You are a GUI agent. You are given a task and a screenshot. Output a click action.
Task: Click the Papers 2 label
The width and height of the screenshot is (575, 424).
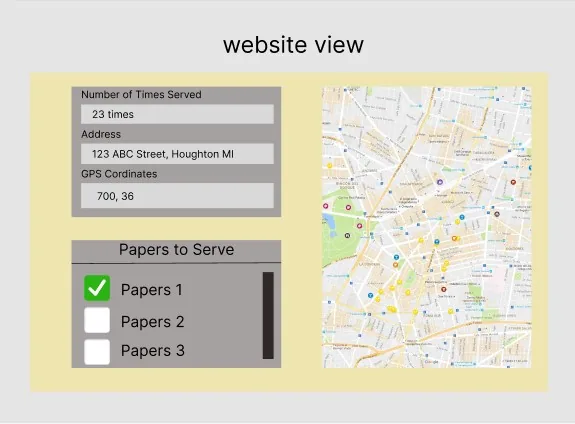[x=153, y=322]
